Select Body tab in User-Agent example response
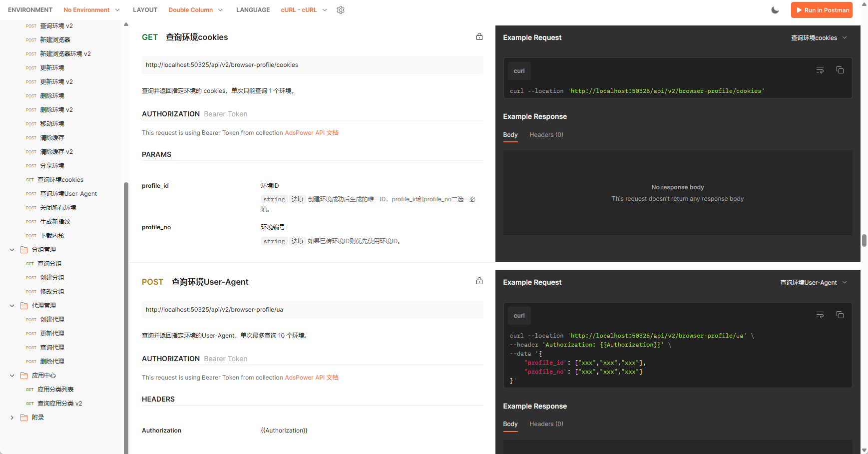 [510, 424]
